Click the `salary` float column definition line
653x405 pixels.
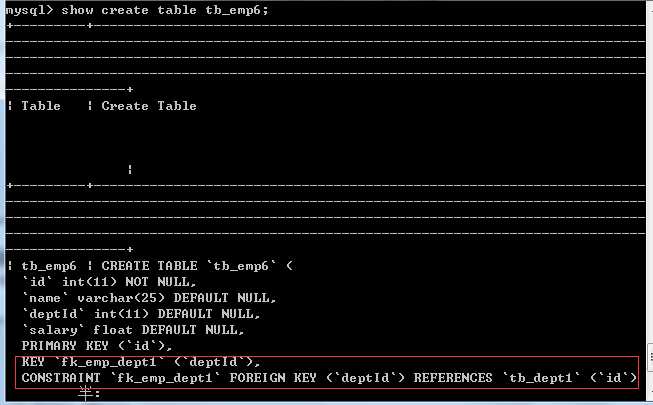tap(132, 330)
